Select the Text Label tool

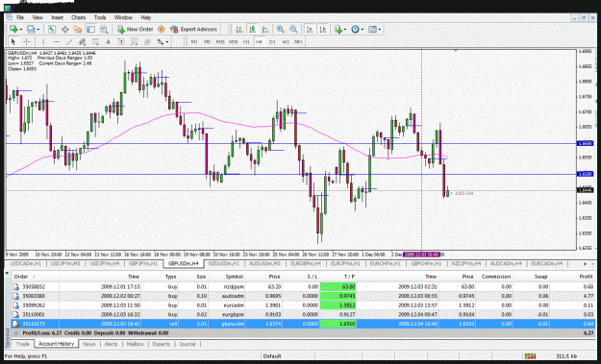click(x=121, y=41)
